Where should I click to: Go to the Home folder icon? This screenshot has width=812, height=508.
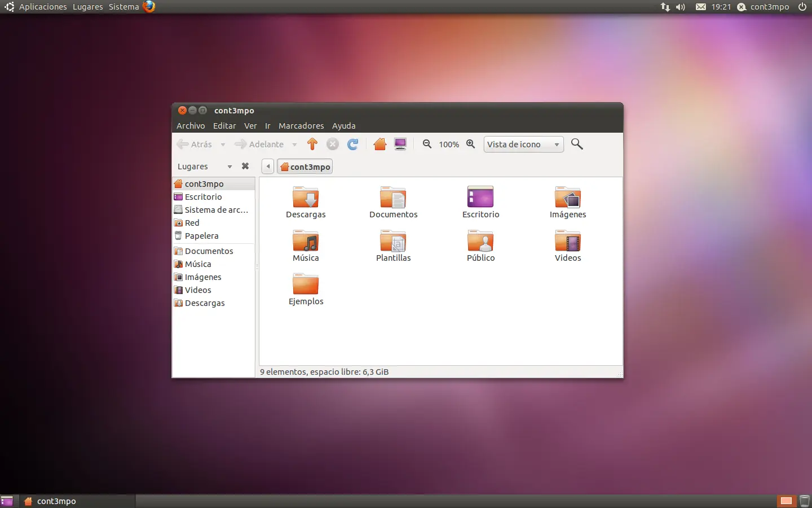point(379,144)
